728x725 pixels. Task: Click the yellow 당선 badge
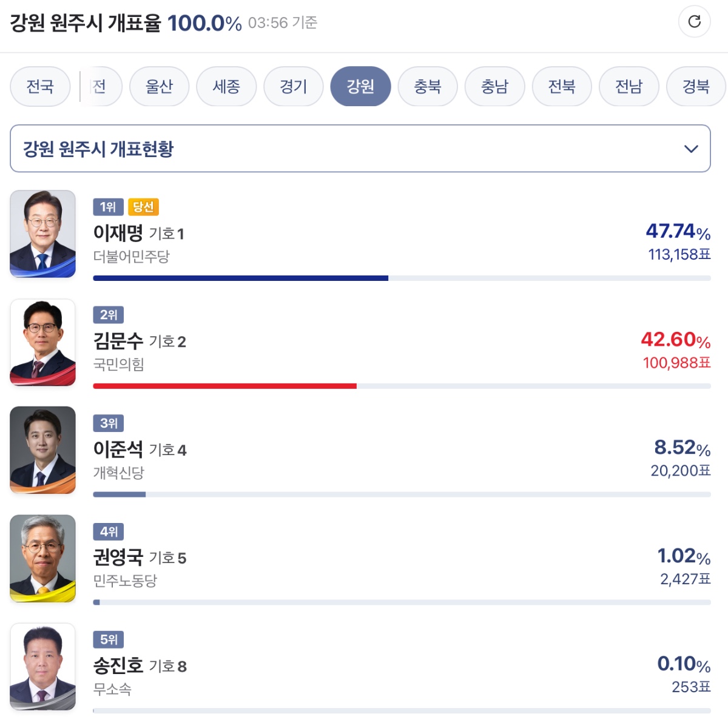click(x=143, y=207)
